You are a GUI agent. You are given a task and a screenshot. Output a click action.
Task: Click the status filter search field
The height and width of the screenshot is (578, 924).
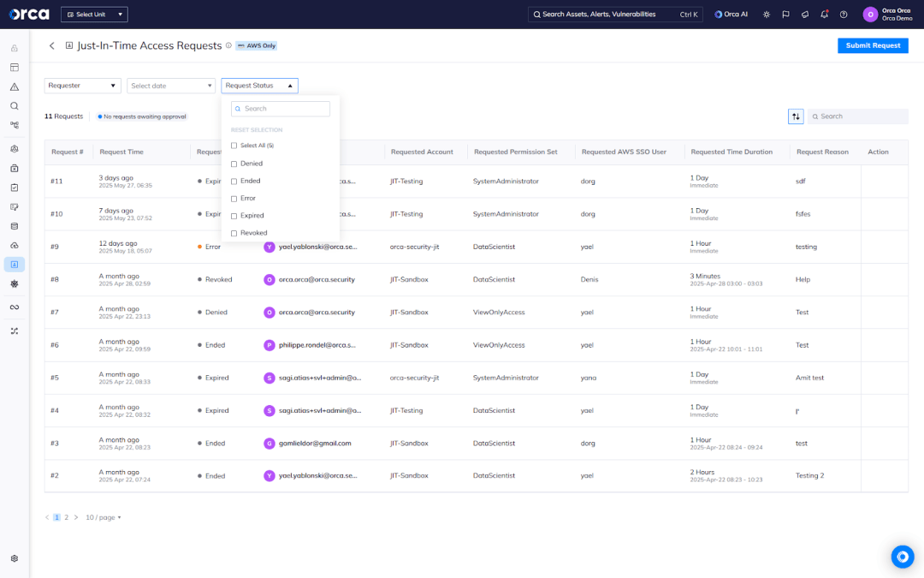[x=281, y=109]
